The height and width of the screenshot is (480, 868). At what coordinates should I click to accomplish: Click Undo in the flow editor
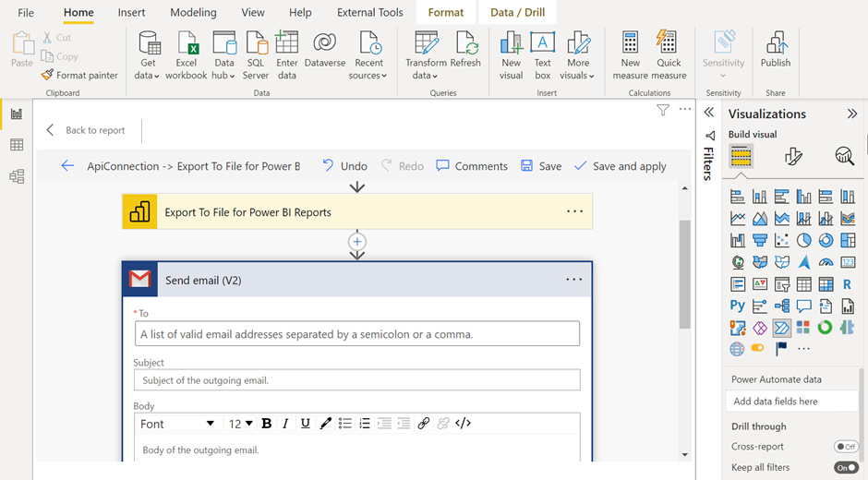pyautogui.click(x=344, y=166)
